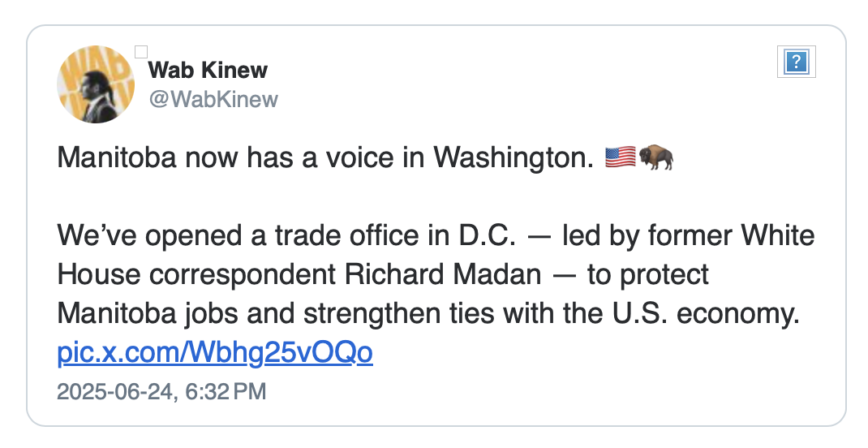Select the American flag emoji
This screenshot has height=448, width=868.
tap(620, 157)
